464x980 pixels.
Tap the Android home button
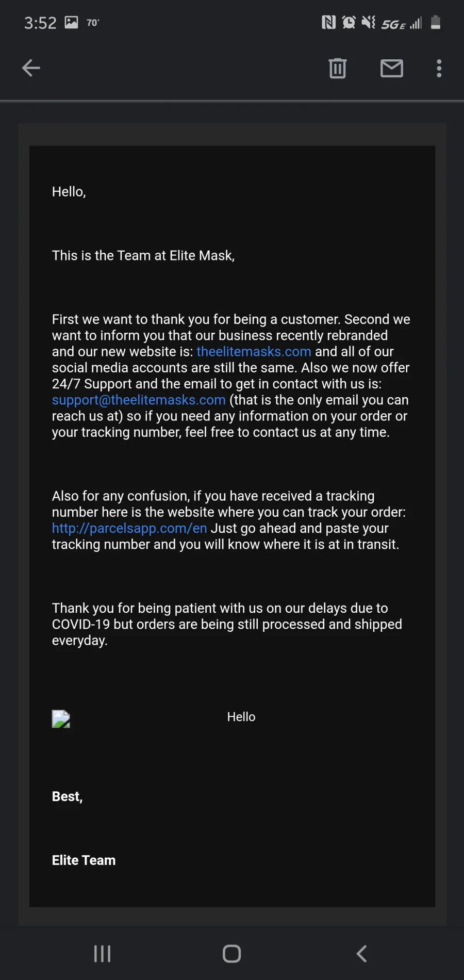tap(232, 954)
